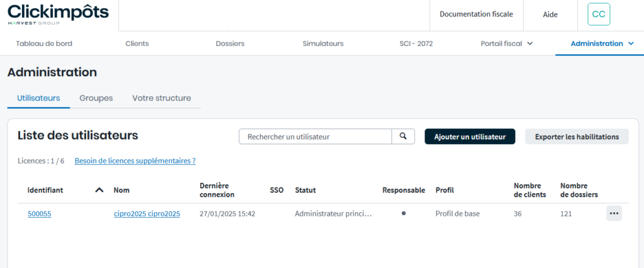
Task: Click the Clickimpôts logo
Action: click(x=58, y=15)
